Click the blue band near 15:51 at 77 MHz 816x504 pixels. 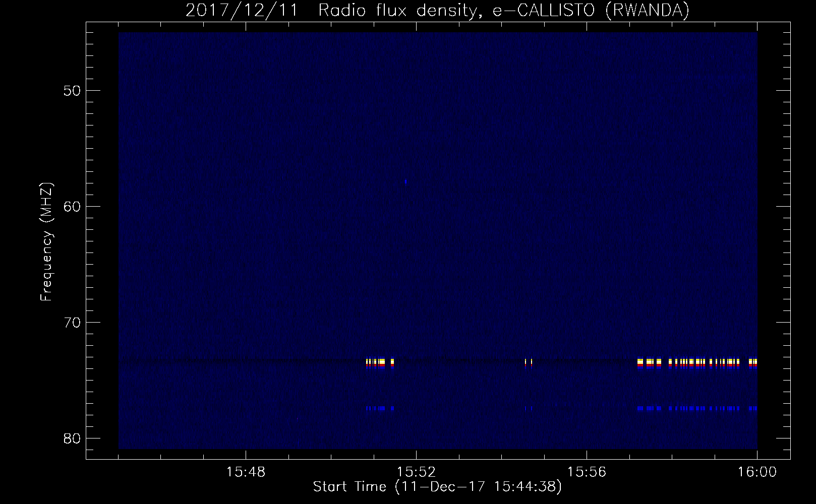click(x=380, y=408)
